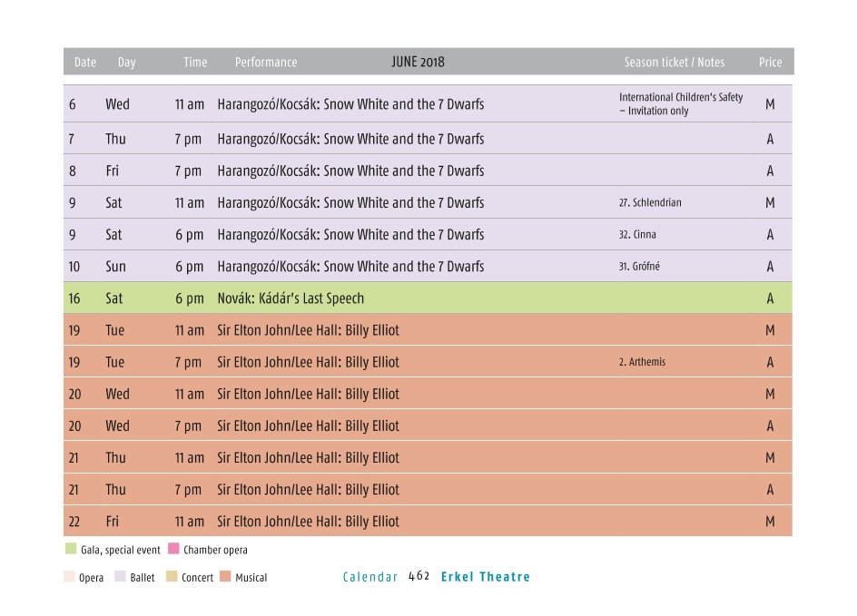The height and width of the screenshot is (616, 857).
Task: Select the Opera legend color swatch
Action: click(x=69, y=577)
